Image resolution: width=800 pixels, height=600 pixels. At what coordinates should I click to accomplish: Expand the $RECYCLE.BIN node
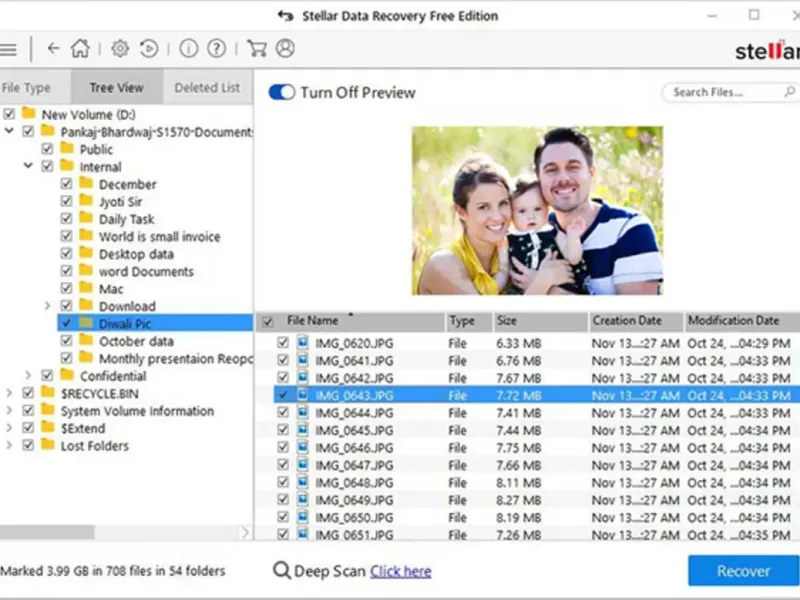click(x=9, y=393)
